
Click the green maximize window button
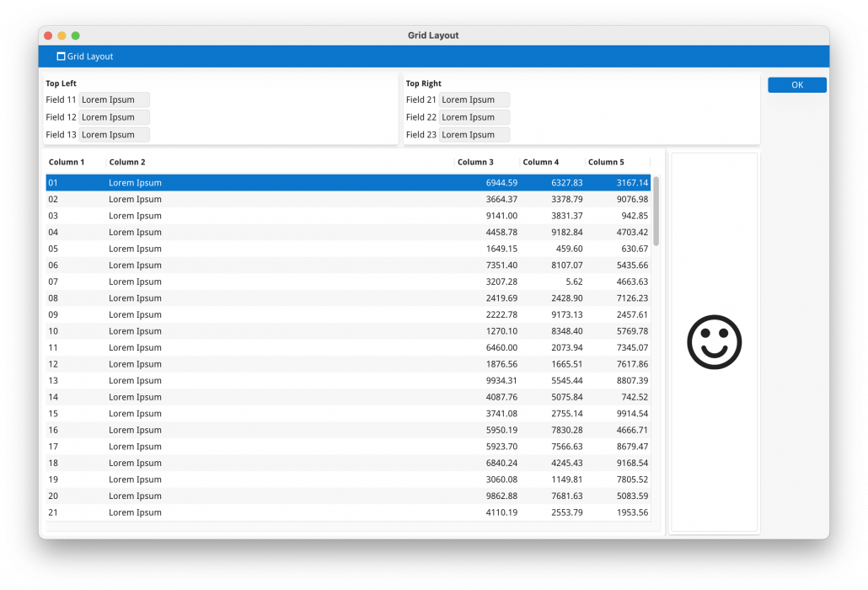tap(76, 35)
